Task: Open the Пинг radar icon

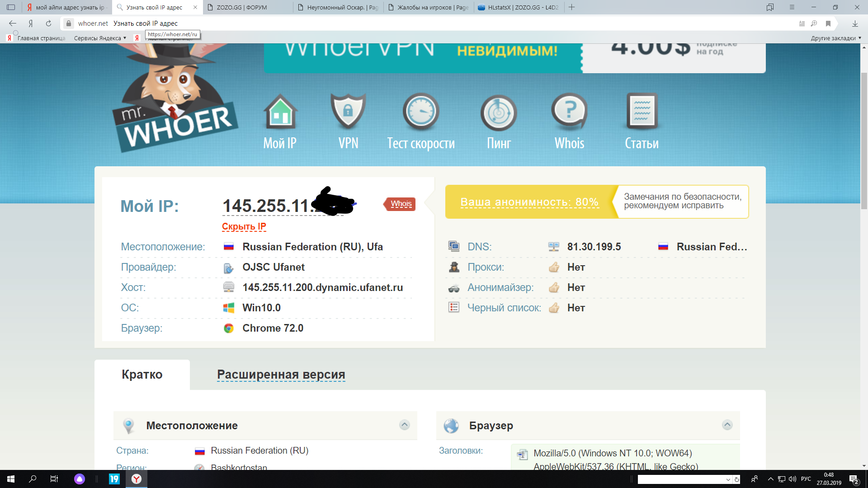Action: tap(498, 113)
